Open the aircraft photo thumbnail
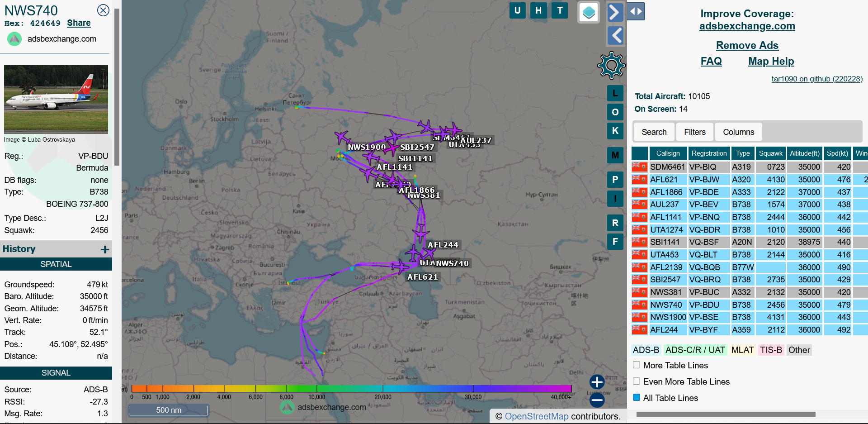Screen dimensions: 868x424 point(56,99)
